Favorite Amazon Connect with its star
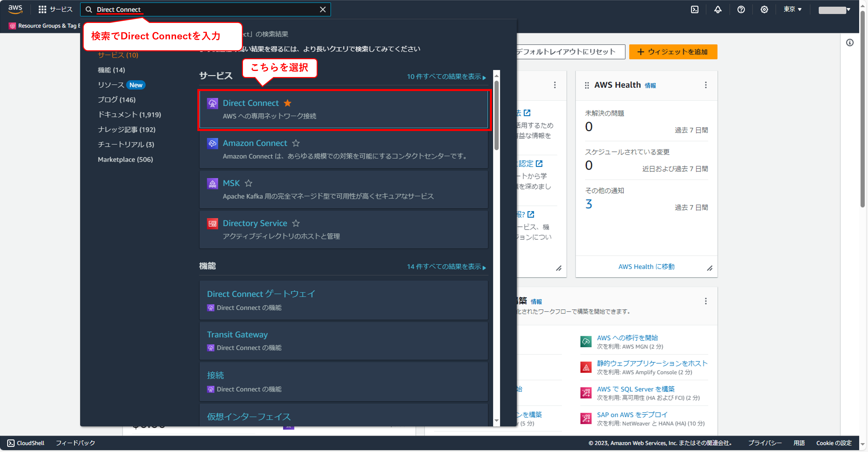The image size is (868, 452). tap(296, 143)
